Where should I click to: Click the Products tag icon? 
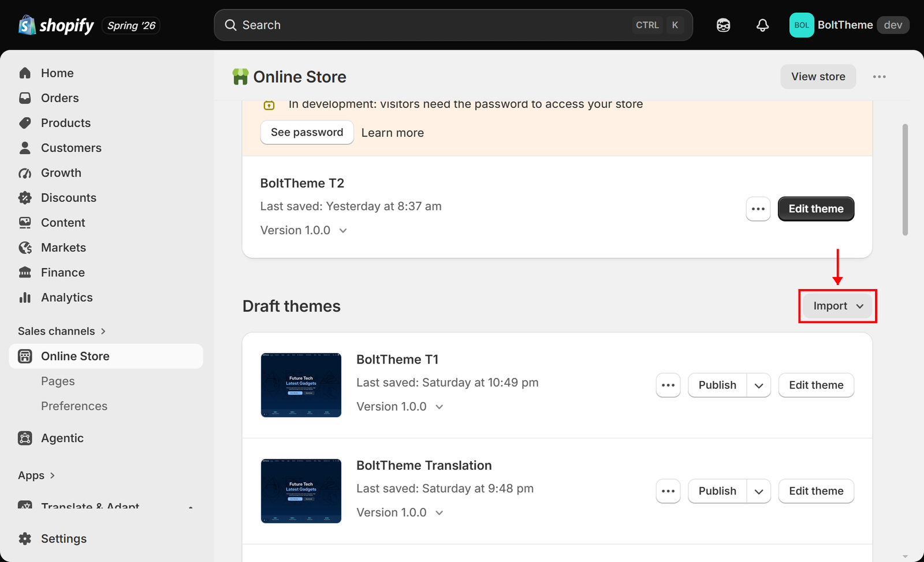click(x=25, y=123)
